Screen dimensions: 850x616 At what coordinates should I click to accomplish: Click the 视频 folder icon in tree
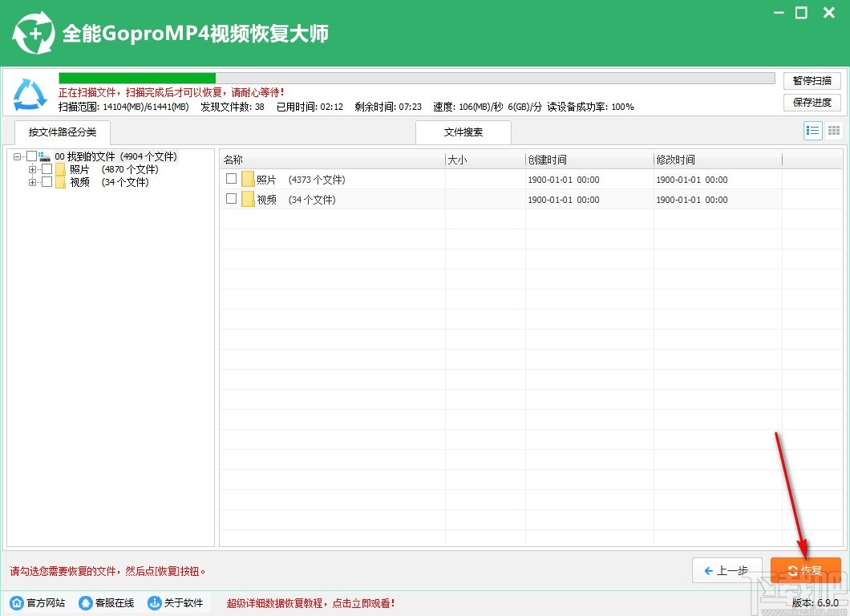[x=60, y=182]
